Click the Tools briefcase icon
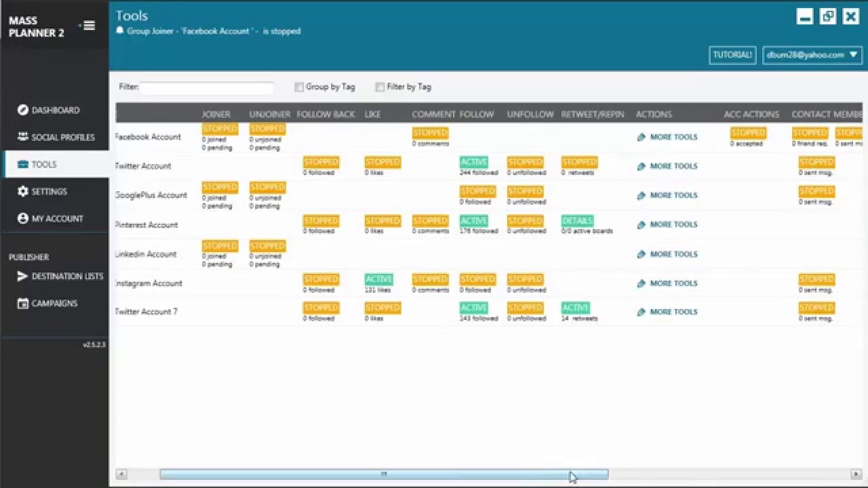868x488 pixels. 23,164
